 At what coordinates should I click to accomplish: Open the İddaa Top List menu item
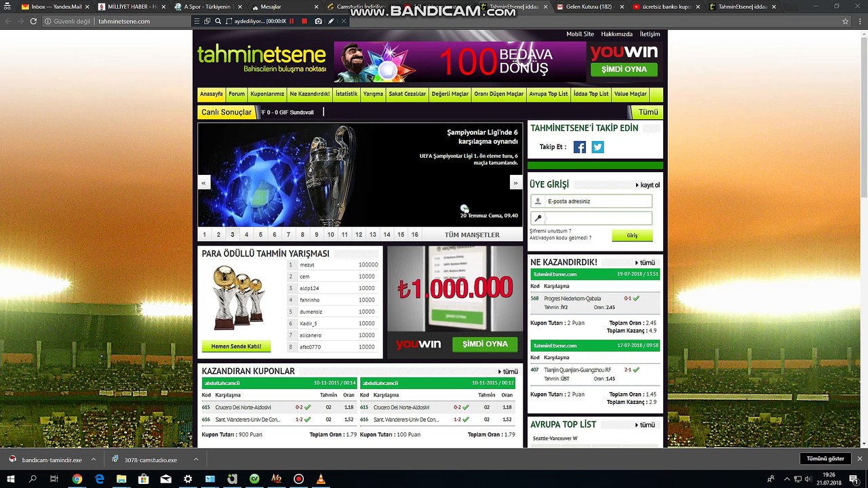pyautogui.click(x=591, y=94)
